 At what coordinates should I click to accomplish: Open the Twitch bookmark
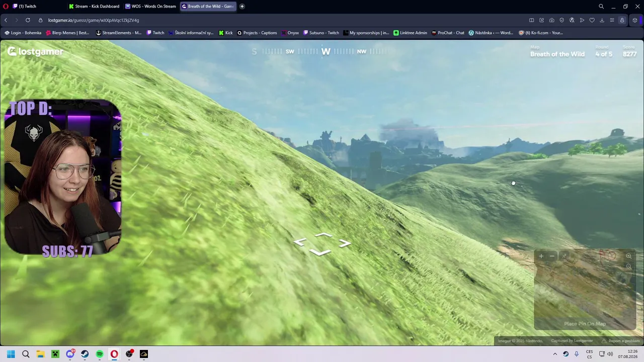155,33
